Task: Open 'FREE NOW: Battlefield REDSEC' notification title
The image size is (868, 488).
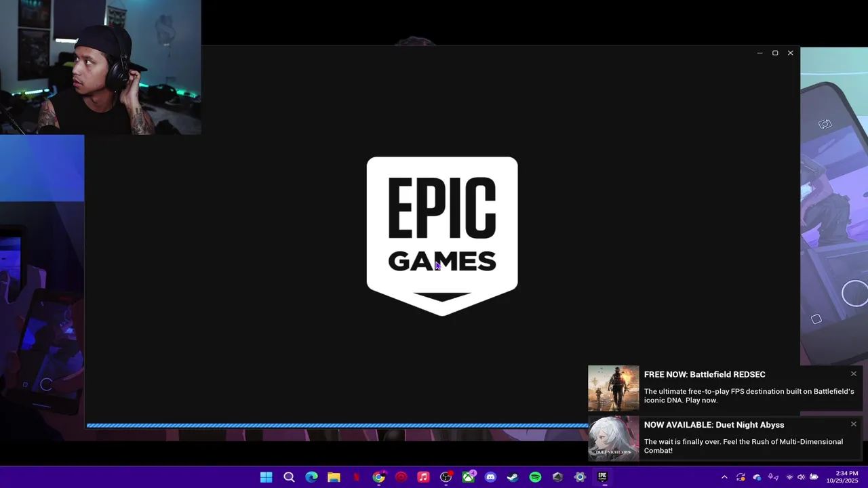Action: 705,374
